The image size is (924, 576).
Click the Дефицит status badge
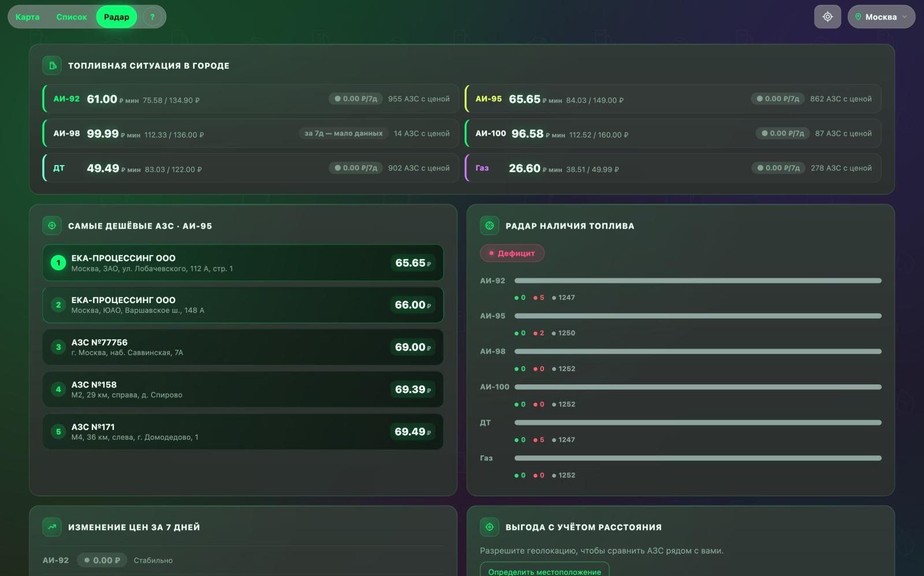click(512, 253)
